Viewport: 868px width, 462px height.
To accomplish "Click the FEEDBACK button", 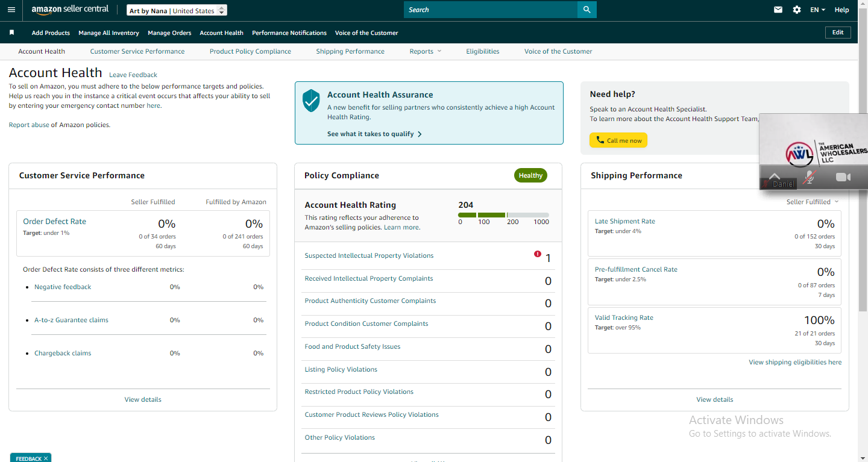I will (x=31, y=458).
